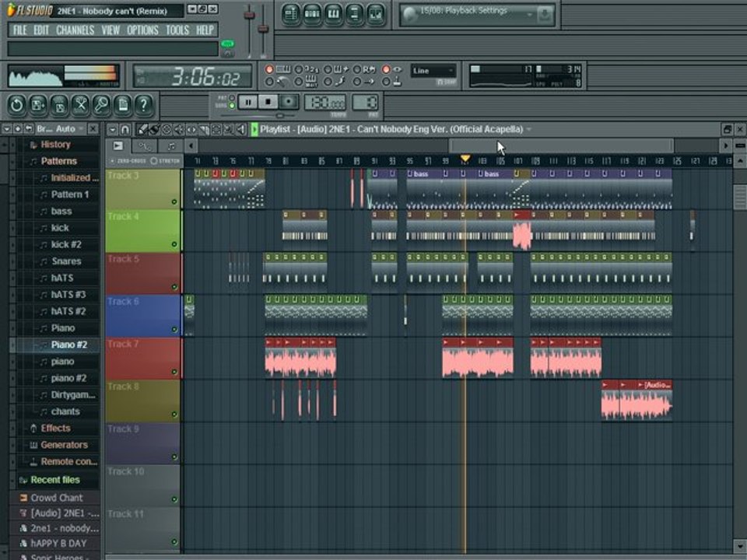Open the Playlist view shortcut icon
747x560 pixels.
point(290,15)
